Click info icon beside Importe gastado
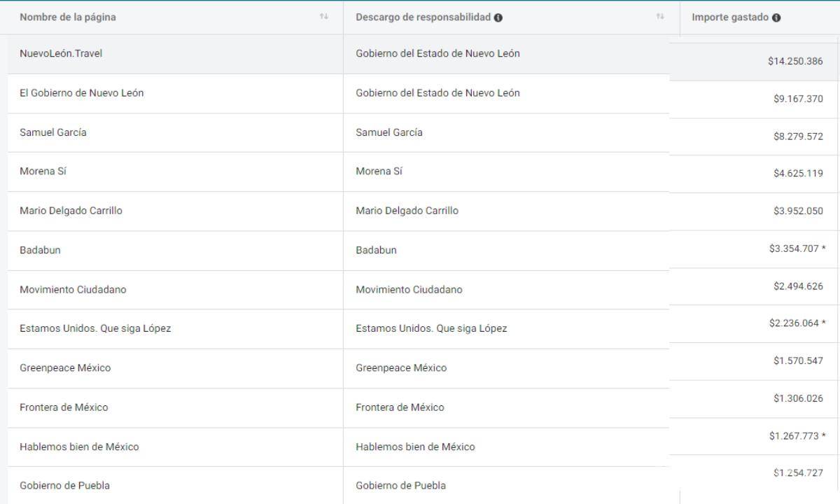Image resolution: width=840 pixels, height=504 pixels. [x=776, y=18]
